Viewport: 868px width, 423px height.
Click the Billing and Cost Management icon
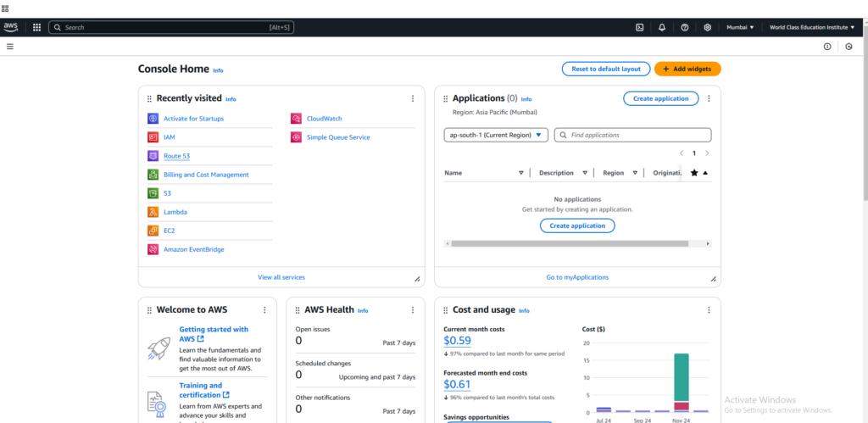point(153,175)
